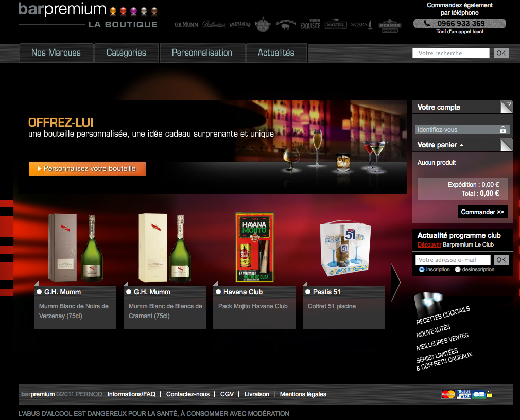Click the Actualité programme club heading
Image resolution: width=520 pixels, height=420 pixels.
[x=459, y=235]
